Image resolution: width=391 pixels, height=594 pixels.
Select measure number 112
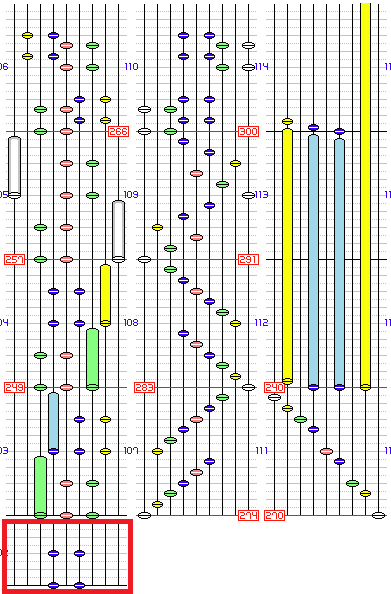pyautogui.click(x=262, y=323)
